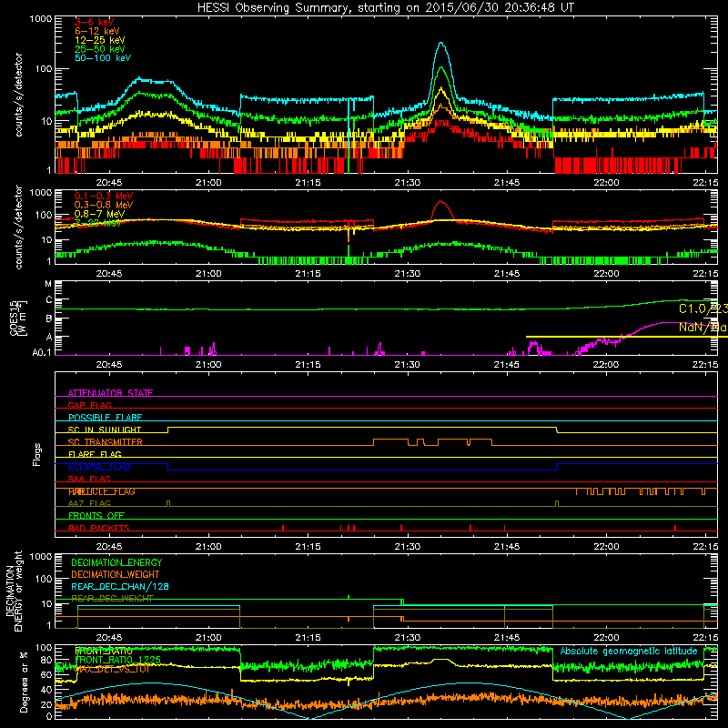The width and height of the screenshot is (728, 728).
Task: Click the M tick on the GOES axis
Action: [48, 283]
